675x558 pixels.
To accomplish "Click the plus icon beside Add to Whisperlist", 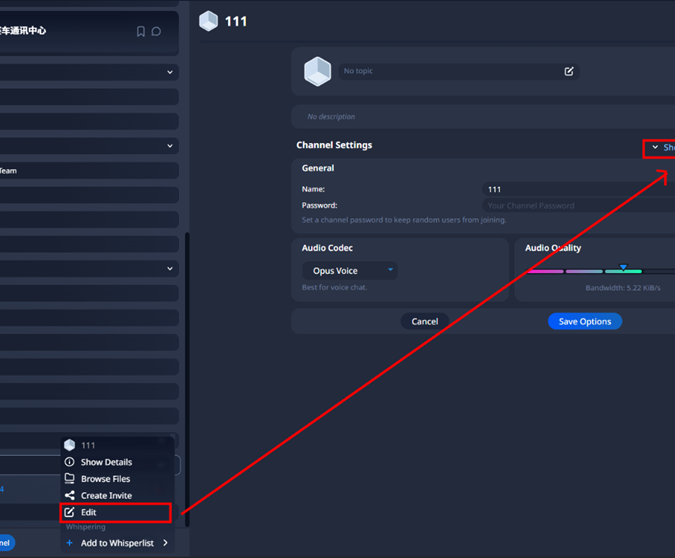I will (69, 543).
